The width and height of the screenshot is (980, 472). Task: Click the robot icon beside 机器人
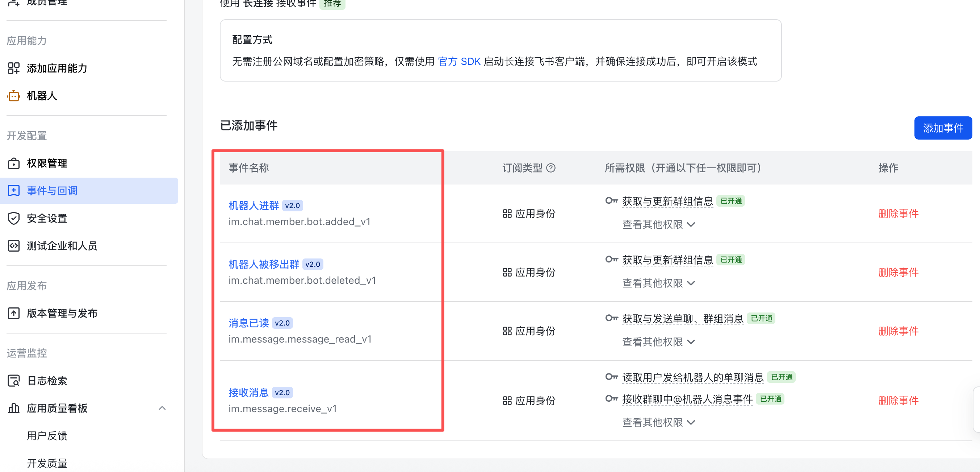point(14,96)
